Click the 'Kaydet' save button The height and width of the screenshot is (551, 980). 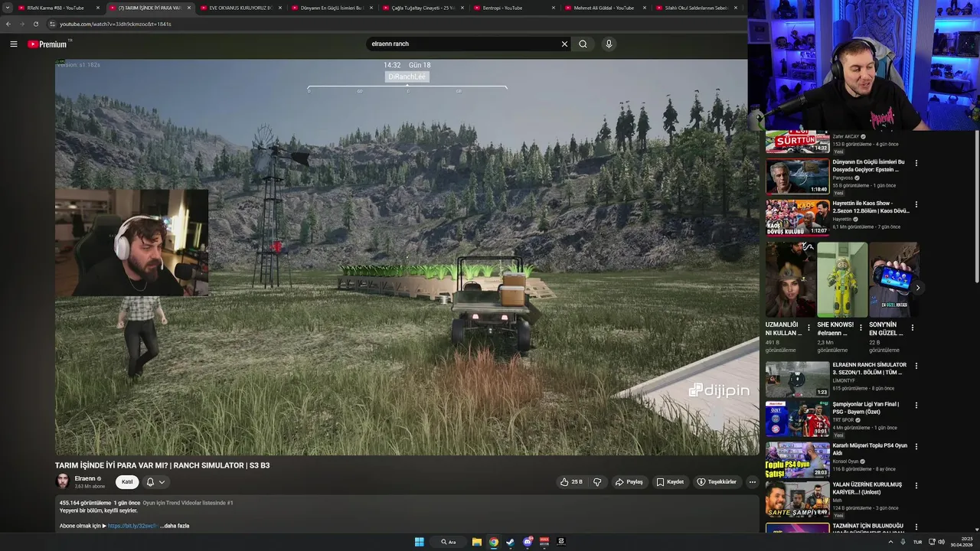670,482
